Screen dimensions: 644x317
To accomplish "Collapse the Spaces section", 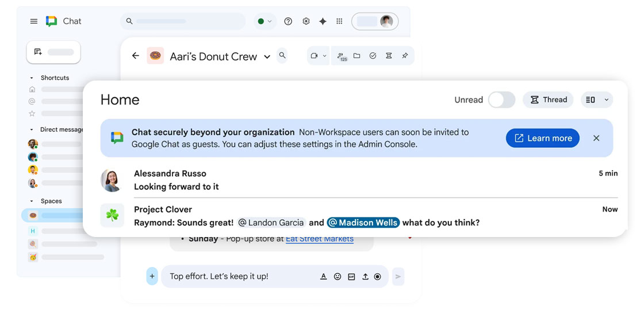I will [32, 201].
